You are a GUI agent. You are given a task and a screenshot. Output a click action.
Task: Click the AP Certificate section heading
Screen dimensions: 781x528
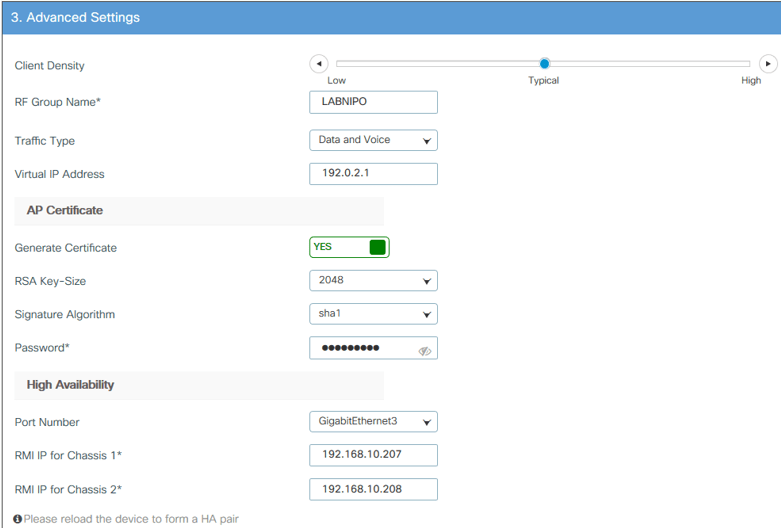point(65,211)
